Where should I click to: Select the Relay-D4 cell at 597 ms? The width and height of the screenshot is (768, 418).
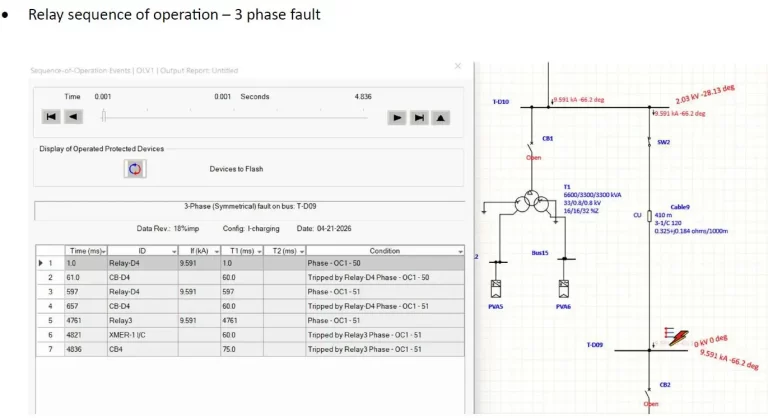pos(143,292)
